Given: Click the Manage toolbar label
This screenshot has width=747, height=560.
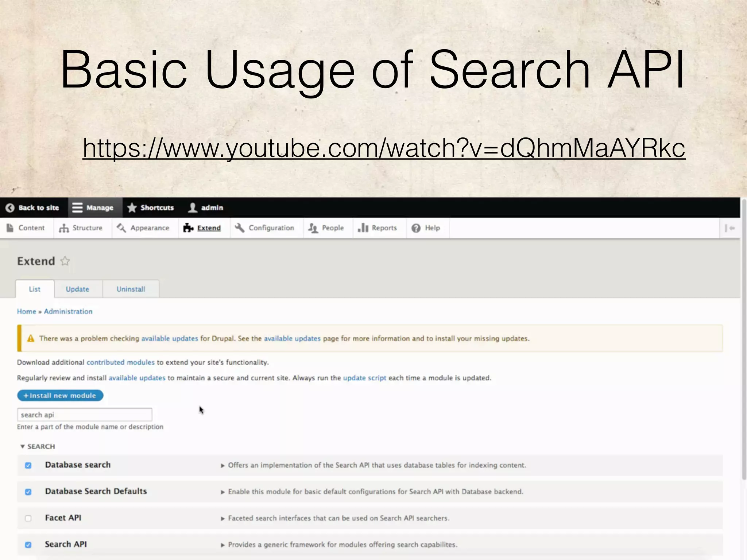Looking at the screenshot, I should click(x=100, y=208).
